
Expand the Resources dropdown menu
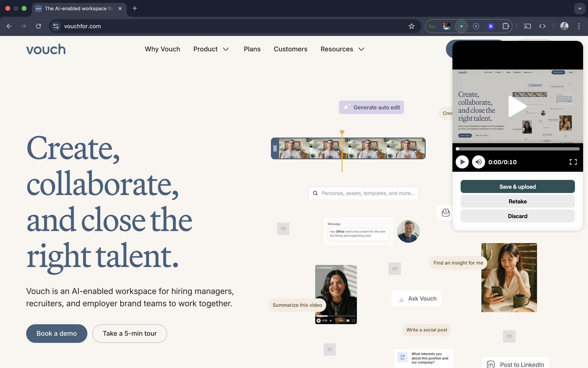pyautogui.click(x=342, y=49)
